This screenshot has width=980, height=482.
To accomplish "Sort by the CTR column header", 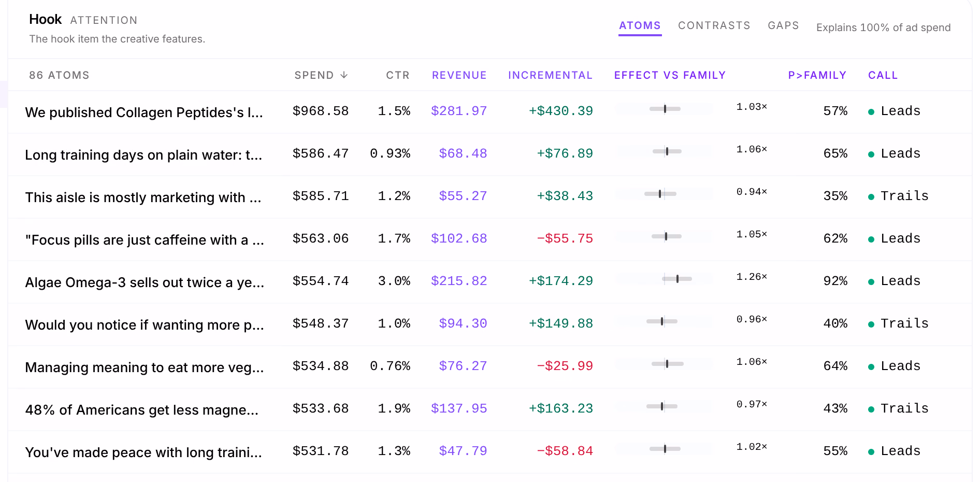I will pyautogui.click(x=398, y=75).
